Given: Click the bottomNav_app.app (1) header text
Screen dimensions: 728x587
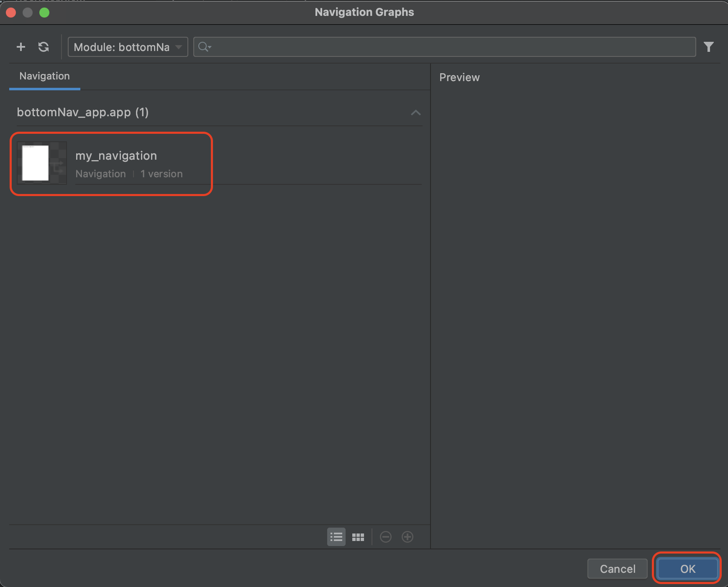Looking at the screenshot, I should point(83,112).
